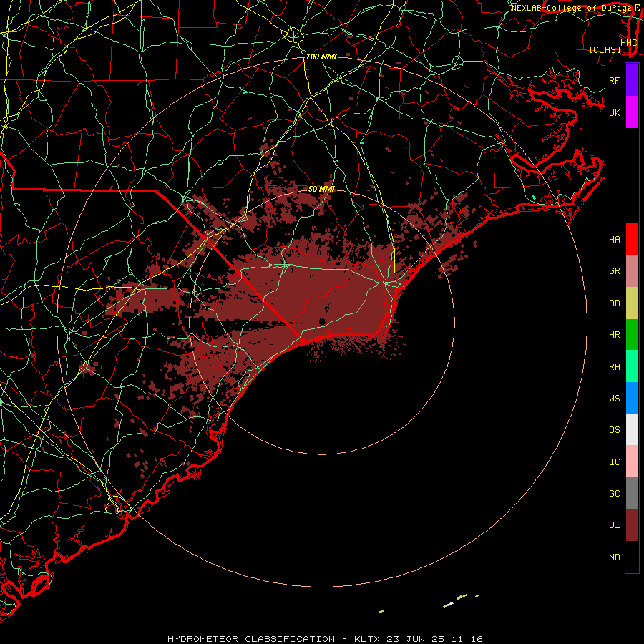
Task: Click the HA legend label text
Action: pos(614,240)
